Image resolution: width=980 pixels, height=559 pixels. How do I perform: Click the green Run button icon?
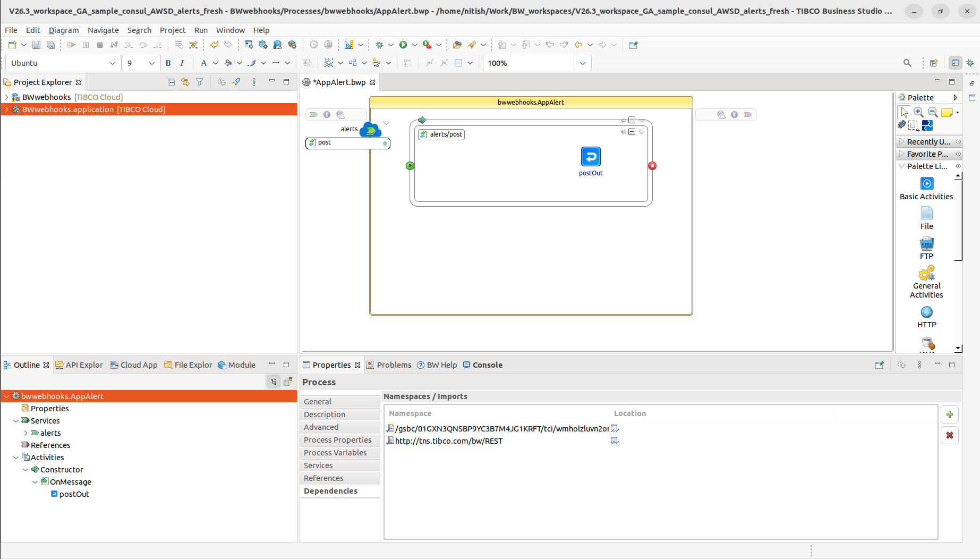click(403, 45)
